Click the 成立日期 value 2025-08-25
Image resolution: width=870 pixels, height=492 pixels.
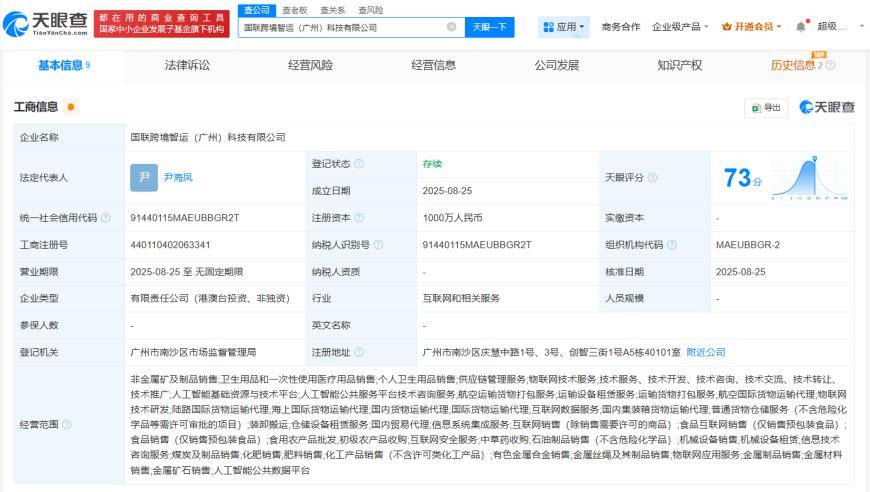pos(447,191)
